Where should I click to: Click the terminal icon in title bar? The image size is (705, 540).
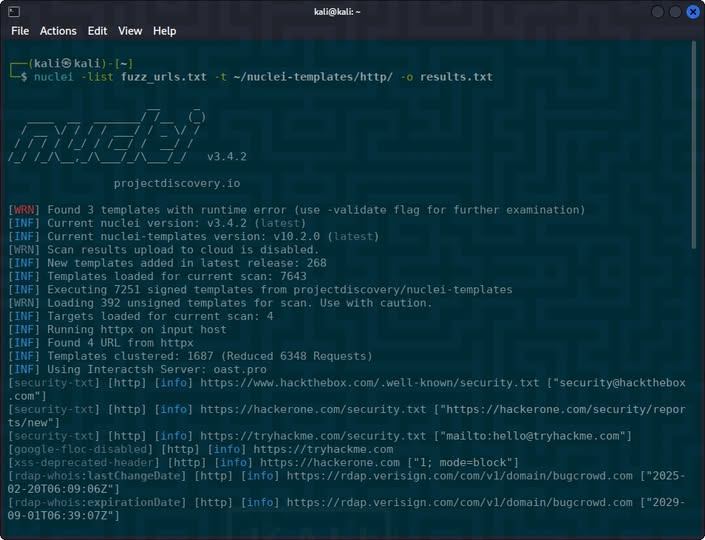pos(14,12)
